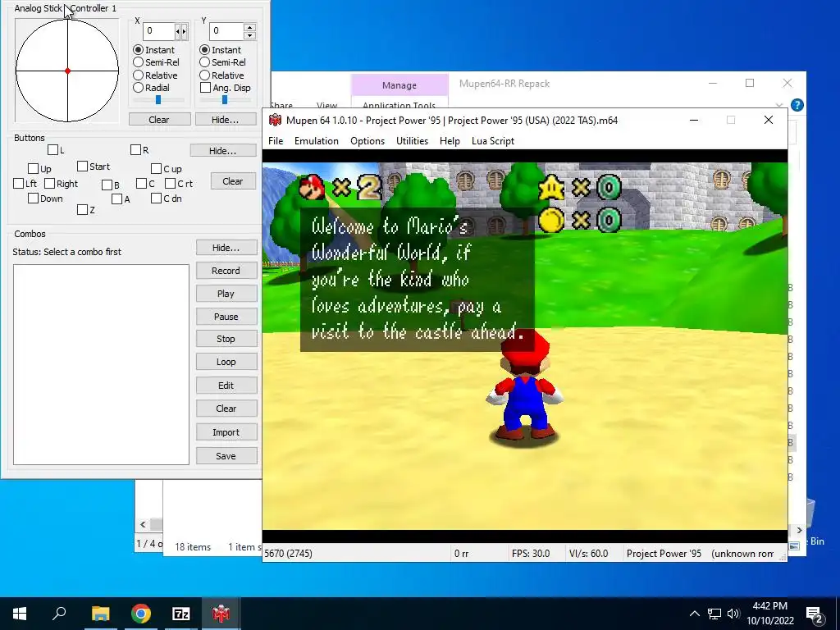Increment X value with right spinner arrow
840x630 pixels.
[x=185, y=31]
